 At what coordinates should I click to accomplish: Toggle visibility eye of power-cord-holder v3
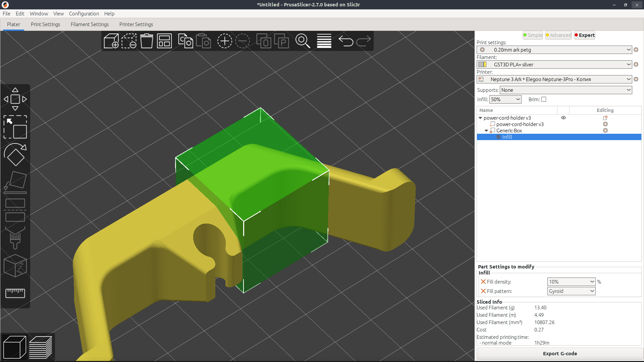coord(563,118)
